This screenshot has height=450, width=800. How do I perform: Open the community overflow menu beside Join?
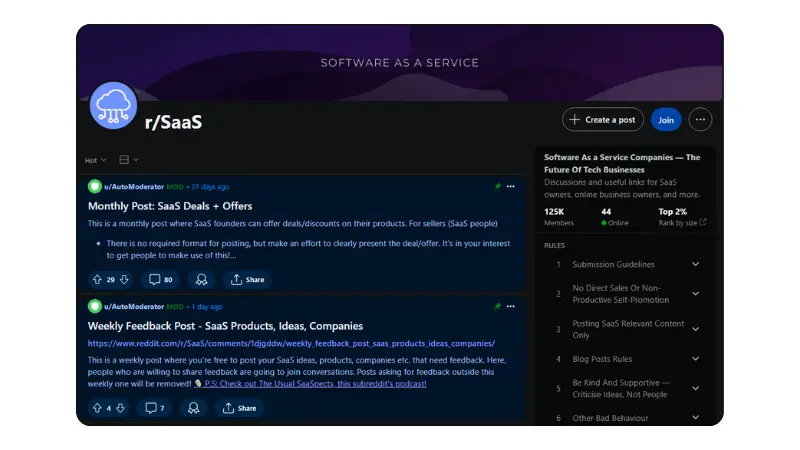click(x=700, y=120)
